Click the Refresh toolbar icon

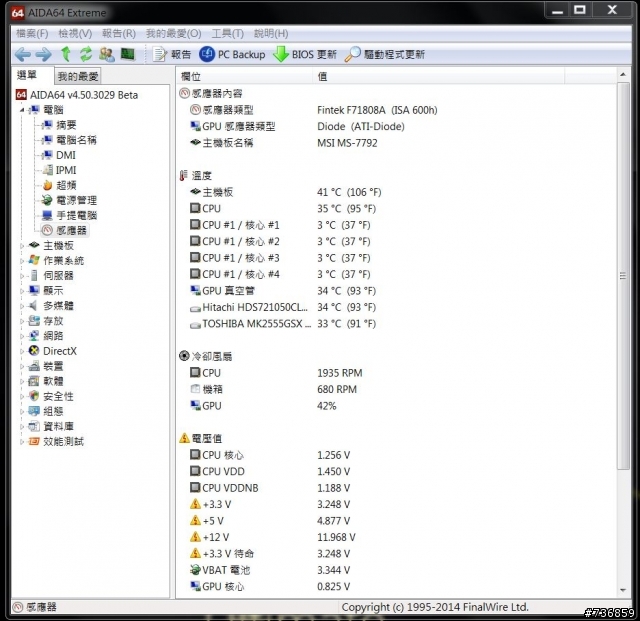86,54
